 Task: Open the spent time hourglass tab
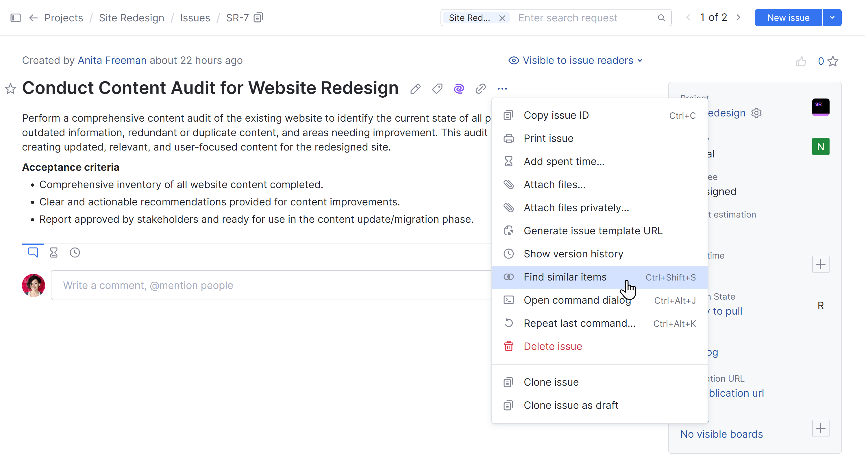point(53,253)
